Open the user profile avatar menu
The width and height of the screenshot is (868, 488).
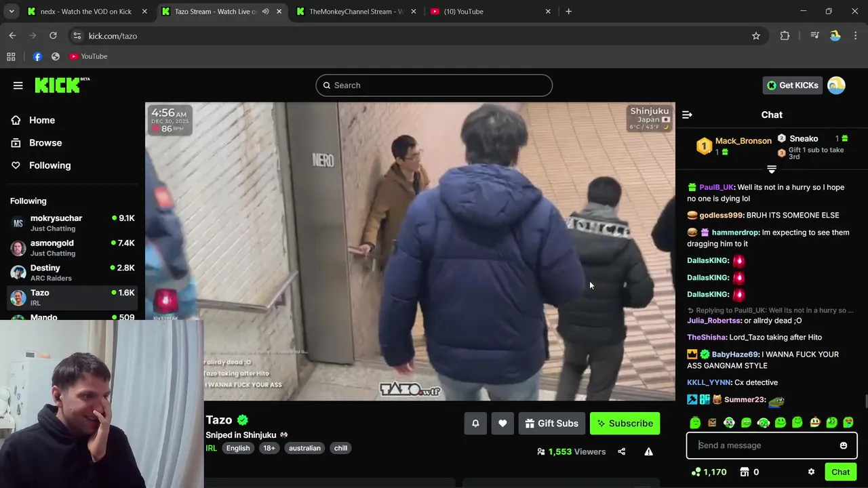pos(836,85)
